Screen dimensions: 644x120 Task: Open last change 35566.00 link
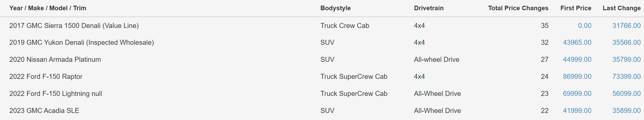click(626, 42)
